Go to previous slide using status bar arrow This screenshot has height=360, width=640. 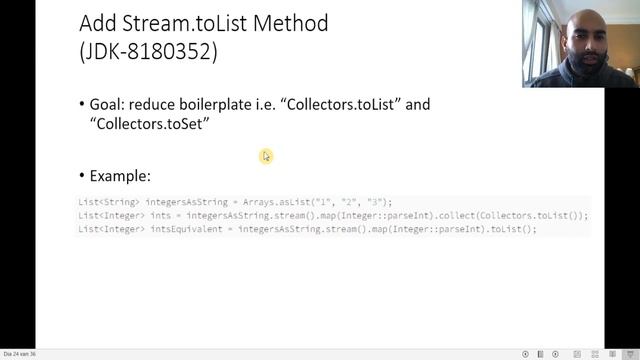coord(525,354)
